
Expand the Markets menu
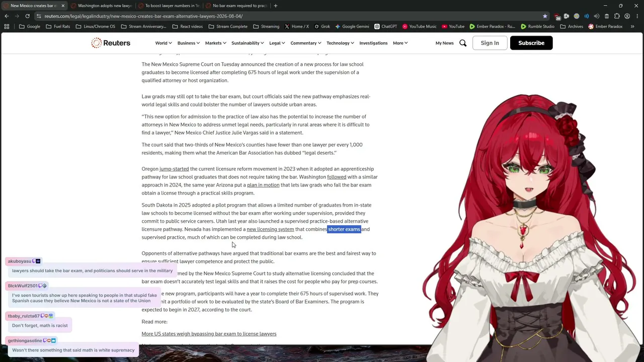215,43
